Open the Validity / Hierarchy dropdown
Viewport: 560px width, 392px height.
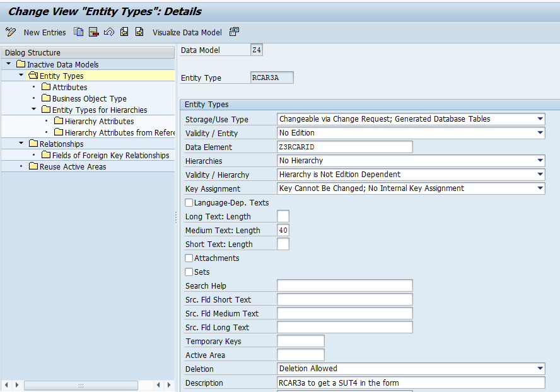tap(540, 175)
